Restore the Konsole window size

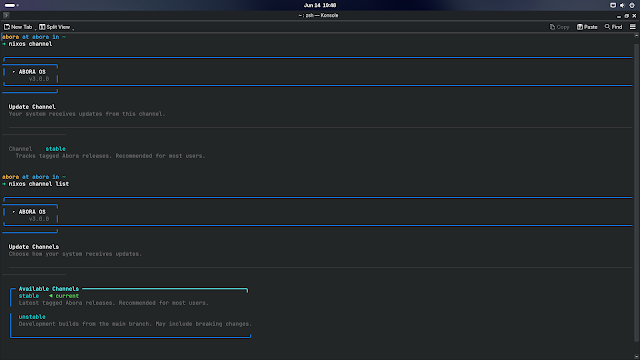tap(627, 16)
